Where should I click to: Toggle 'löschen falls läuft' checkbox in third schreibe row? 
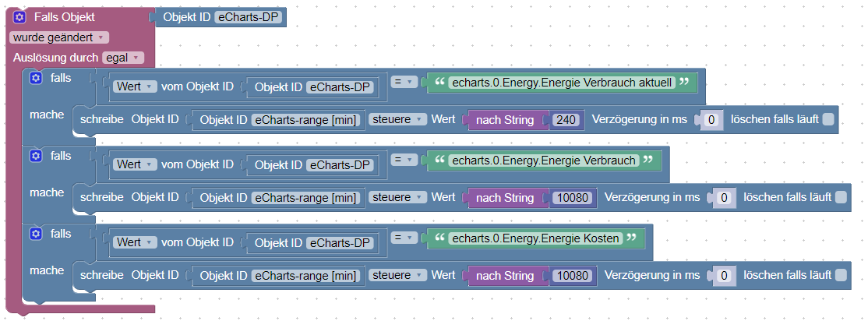tap(841, 276)
